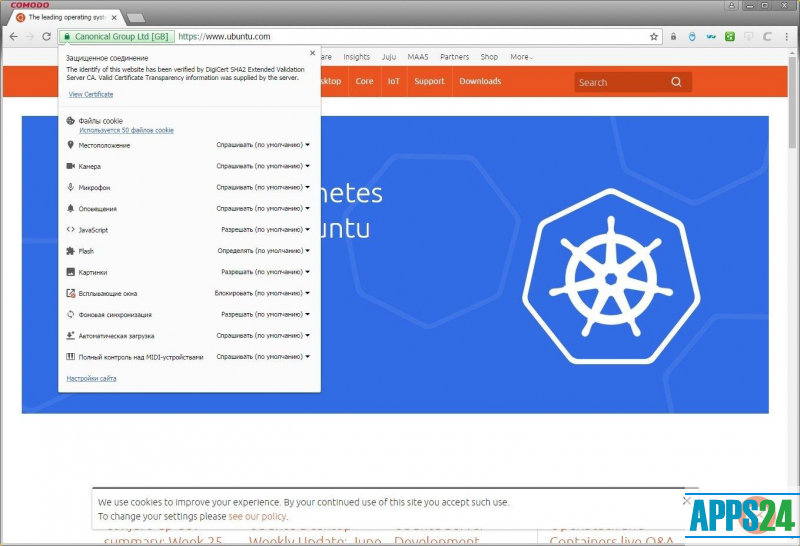
Task: Open the see our policy link
Action: tap(258, 516)
